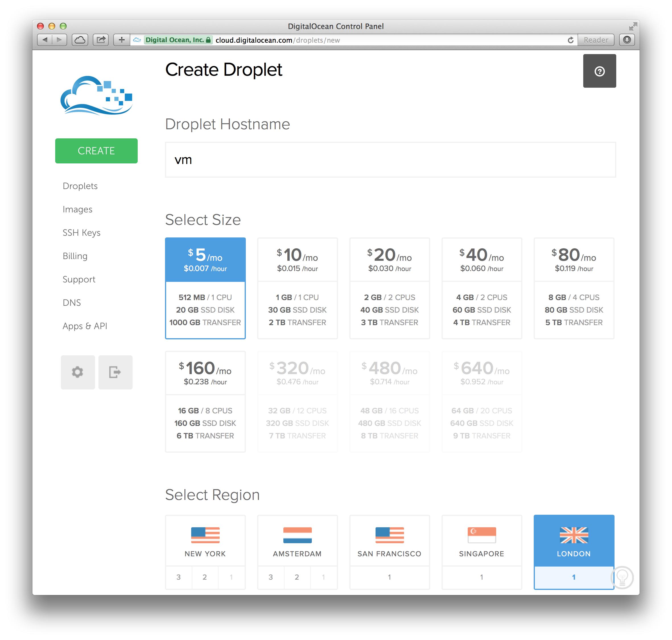Click the Reader button in address bar
The width and height of the screenshot is (672, 640).
(596, 40)
